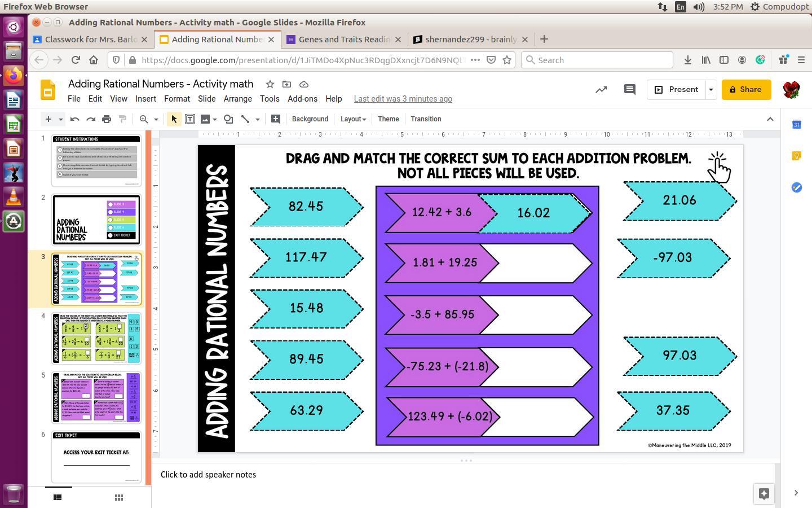This screenshot has height=508, width=812.
Task: Select the text box tool
Action: [x=190, y=119]
